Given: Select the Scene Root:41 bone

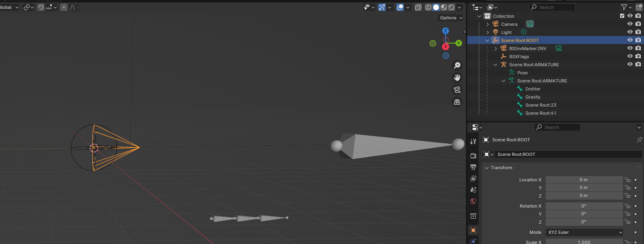Looking at the screenshot, I should (541, 113).
